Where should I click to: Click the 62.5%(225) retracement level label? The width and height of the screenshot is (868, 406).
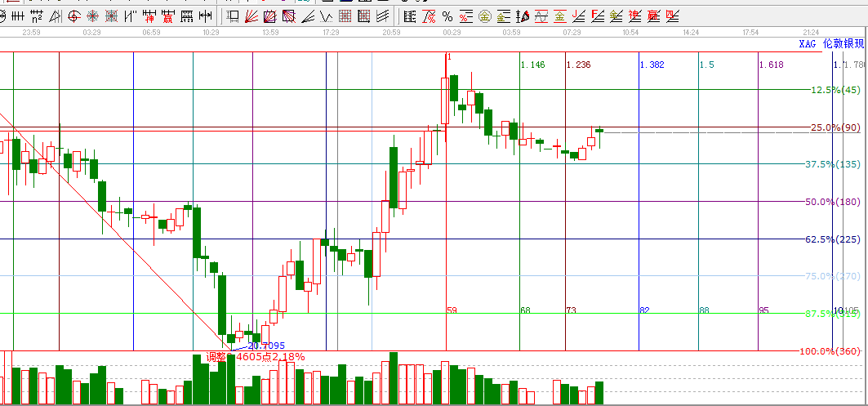[832, 239]
